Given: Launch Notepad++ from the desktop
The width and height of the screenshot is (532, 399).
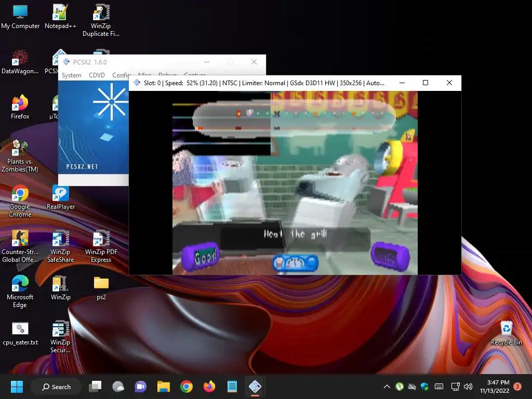Looking at the screenshot, I should (60, 17).
